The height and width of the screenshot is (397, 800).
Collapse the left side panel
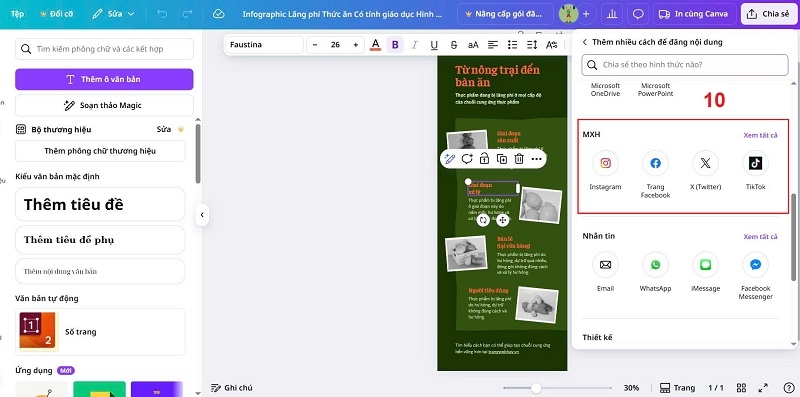[202, 215]
